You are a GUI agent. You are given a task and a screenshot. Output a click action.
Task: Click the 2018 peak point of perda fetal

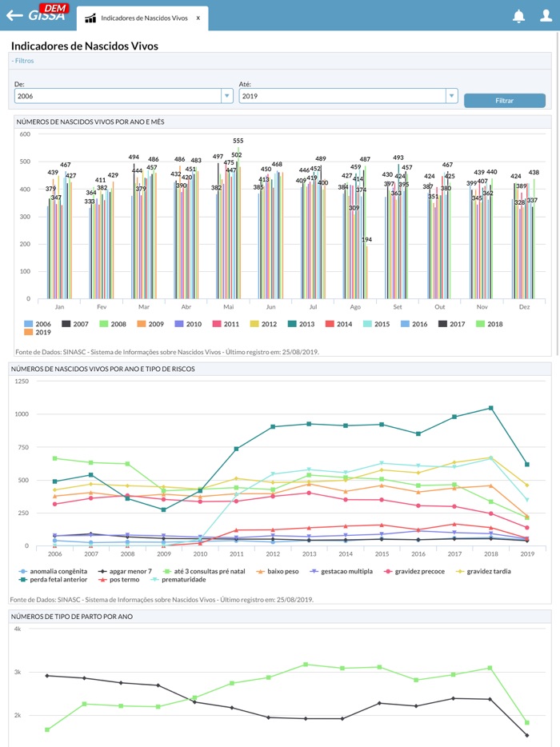click(x=490, y=408)
